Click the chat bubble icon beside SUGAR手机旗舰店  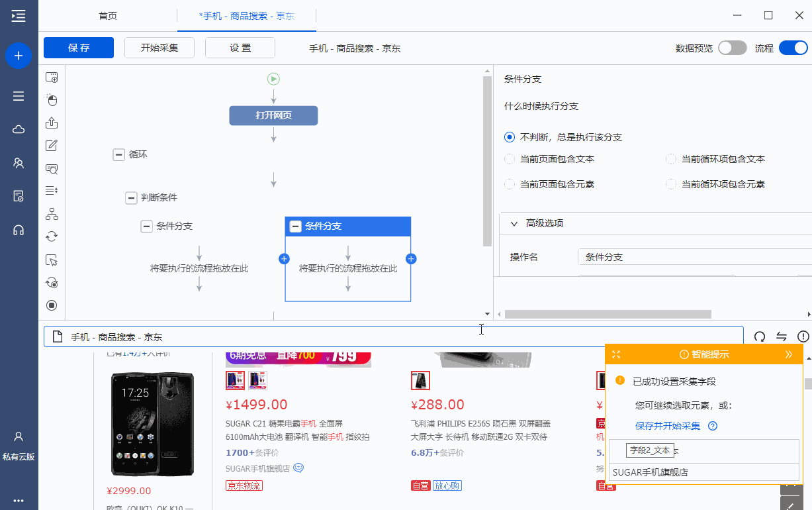[x=298, y=468]
